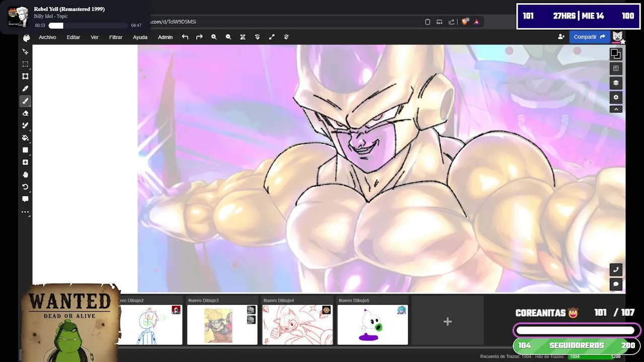The width and height of the screenshot is (644, 362).
Task: Open the chat panel
Action: pyautogui.click(x=616, y=284)
